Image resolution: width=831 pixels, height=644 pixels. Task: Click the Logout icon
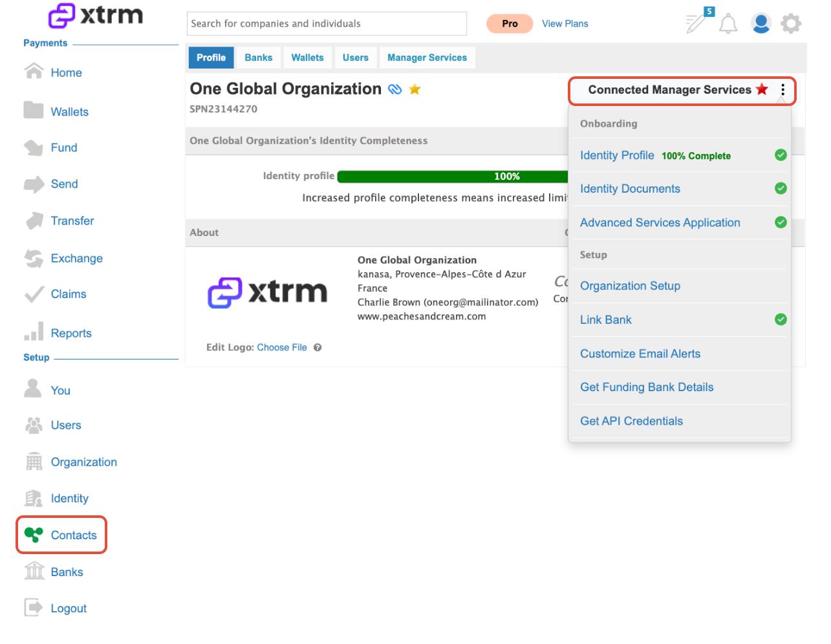pyautogui.click(x=34, y=608)
